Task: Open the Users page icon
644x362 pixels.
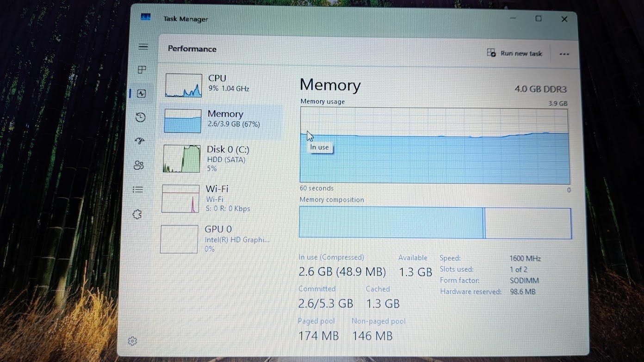Action: (x=139, y=165)
